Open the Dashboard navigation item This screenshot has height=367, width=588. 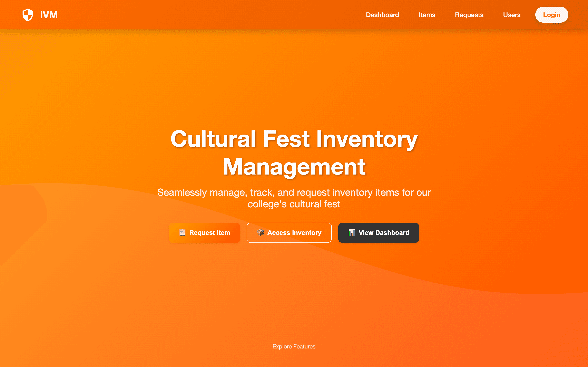(x=382, y=15)
